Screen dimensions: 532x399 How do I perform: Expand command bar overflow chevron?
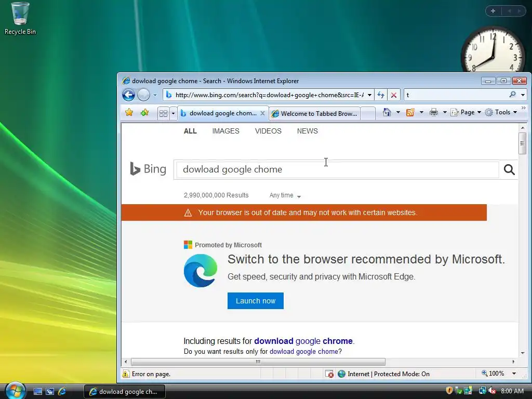(524, 108)
